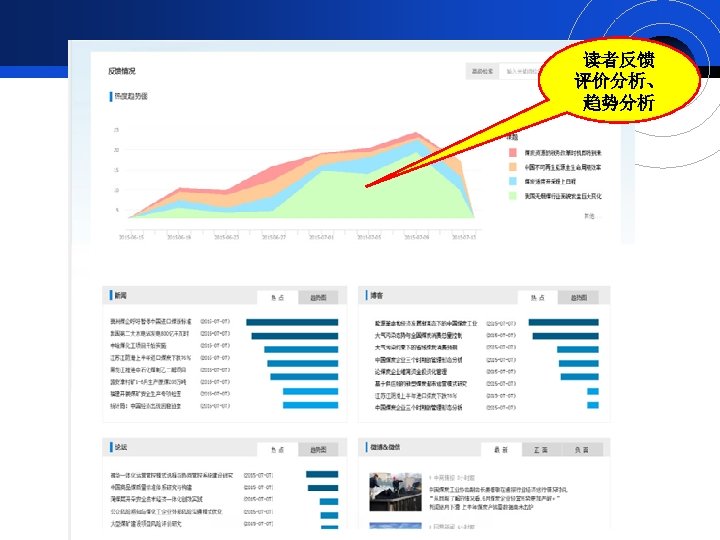The image size is (720, 540).
Task: Click the 热度趋势图 section heading
Action: coord(131,96)
